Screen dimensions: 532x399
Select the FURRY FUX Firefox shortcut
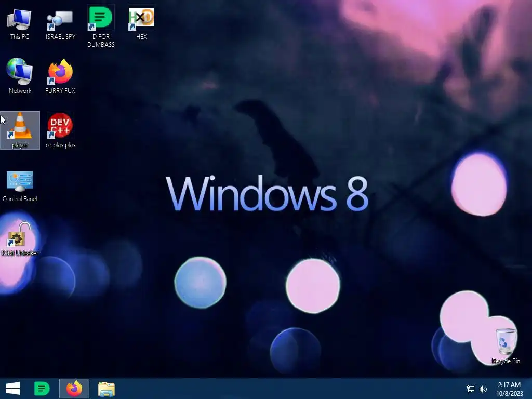click(60, 76)
